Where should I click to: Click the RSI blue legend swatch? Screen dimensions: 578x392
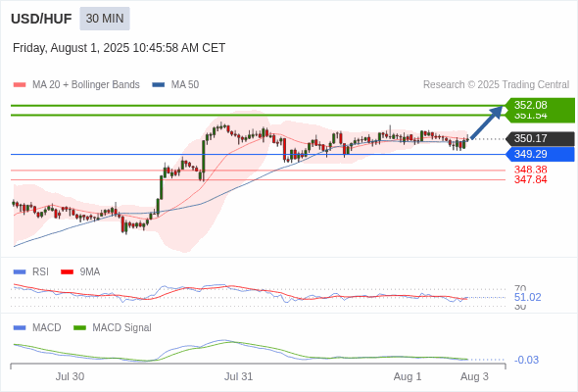(x=20, y=272)
